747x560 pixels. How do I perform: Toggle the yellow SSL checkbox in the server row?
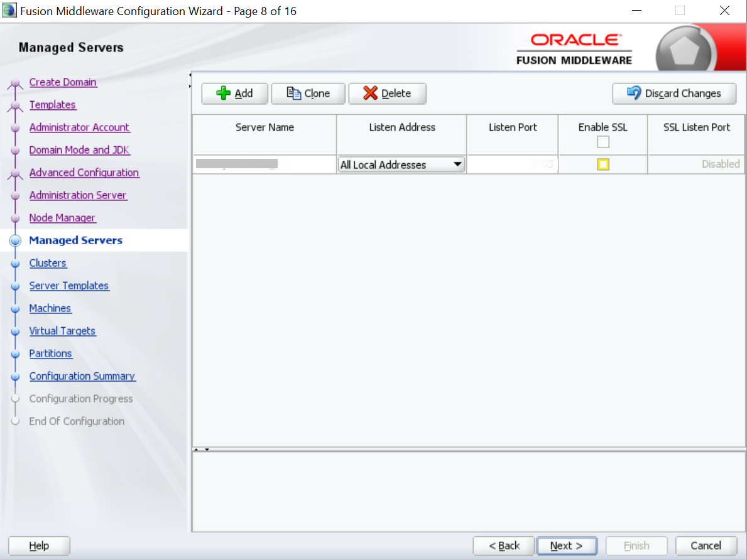603,164
